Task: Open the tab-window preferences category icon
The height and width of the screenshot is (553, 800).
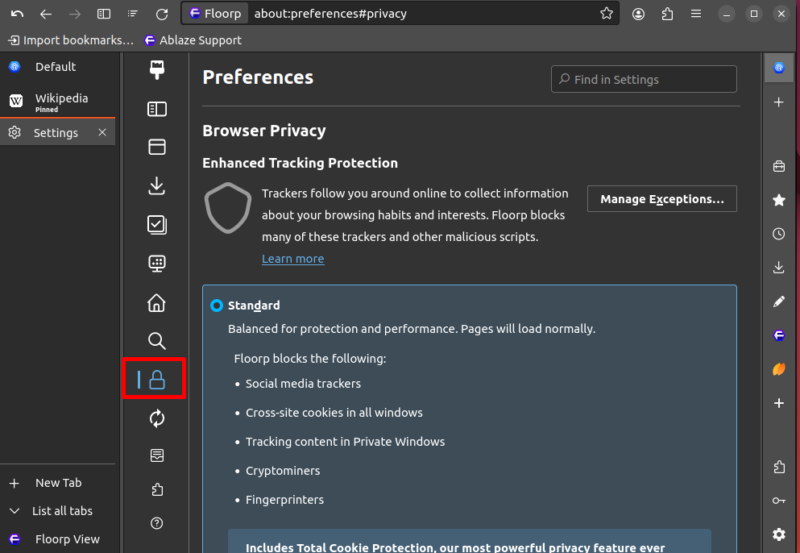Action: click(157, 147)
